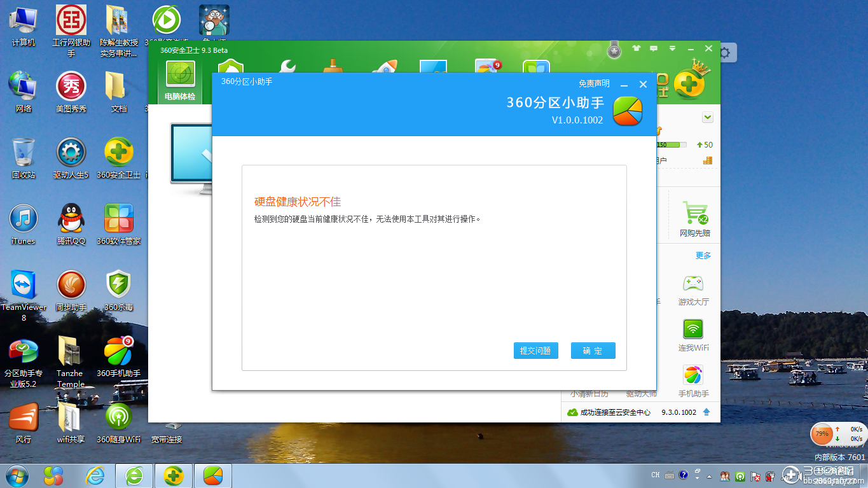
Task: Open 同步助手 desktop shortcut
Action: pyautogui.click(x=71, y=291)
